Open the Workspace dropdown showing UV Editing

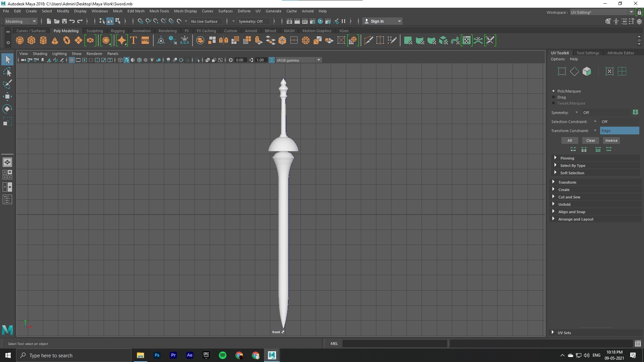tap(631, 12)
